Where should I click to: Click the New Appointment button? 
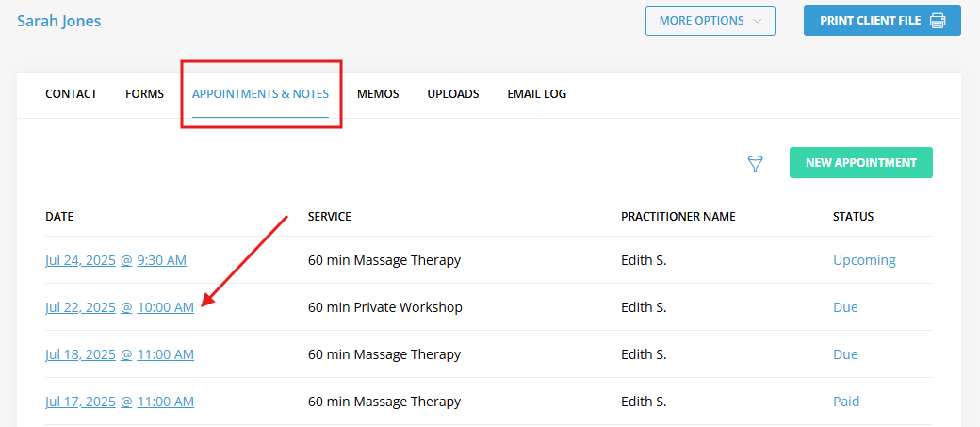pyautogui.click(x=861, y=162)
